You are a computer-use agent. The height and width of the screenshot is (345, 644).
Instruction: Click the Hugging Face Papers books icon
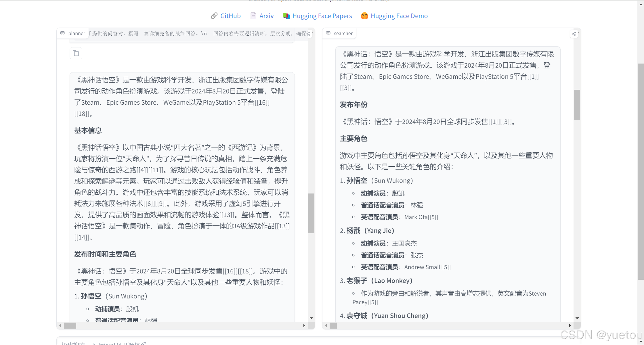286,16
